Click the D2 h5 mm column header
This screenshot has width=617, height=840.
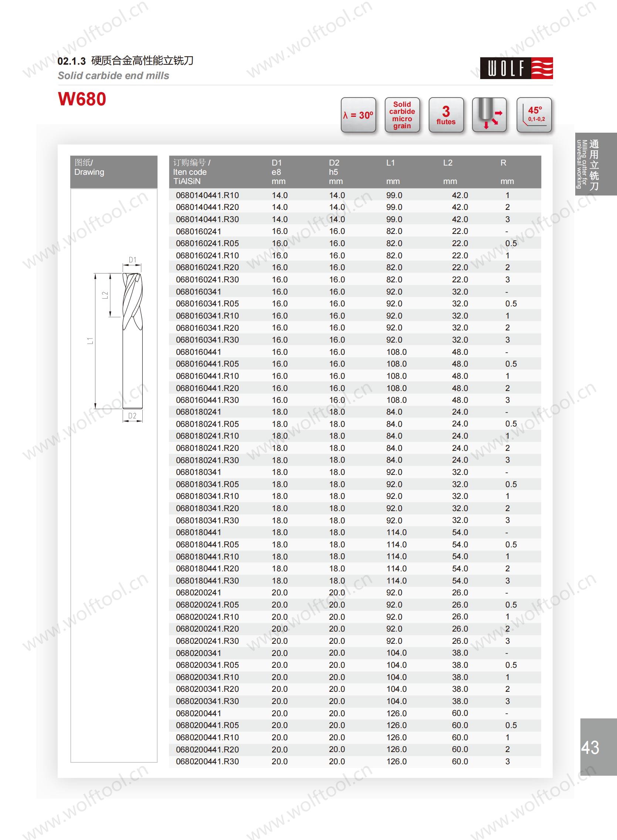coord(336,172)
